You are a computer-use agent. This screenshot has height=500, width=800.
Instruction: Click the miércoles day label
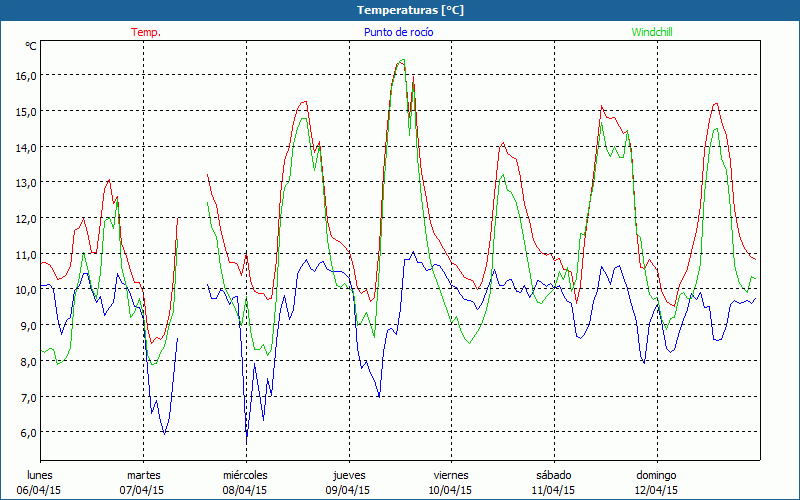coord(245,475)
